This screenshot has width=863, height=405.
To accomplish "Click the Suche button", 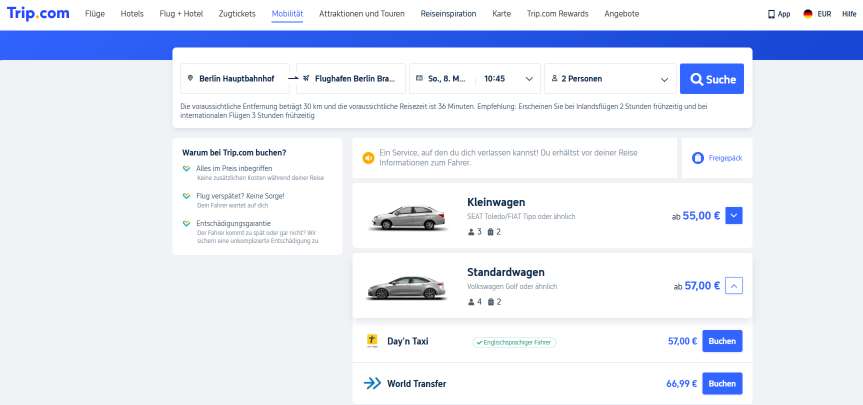I will pyautogui.click(x=712, y=79).
